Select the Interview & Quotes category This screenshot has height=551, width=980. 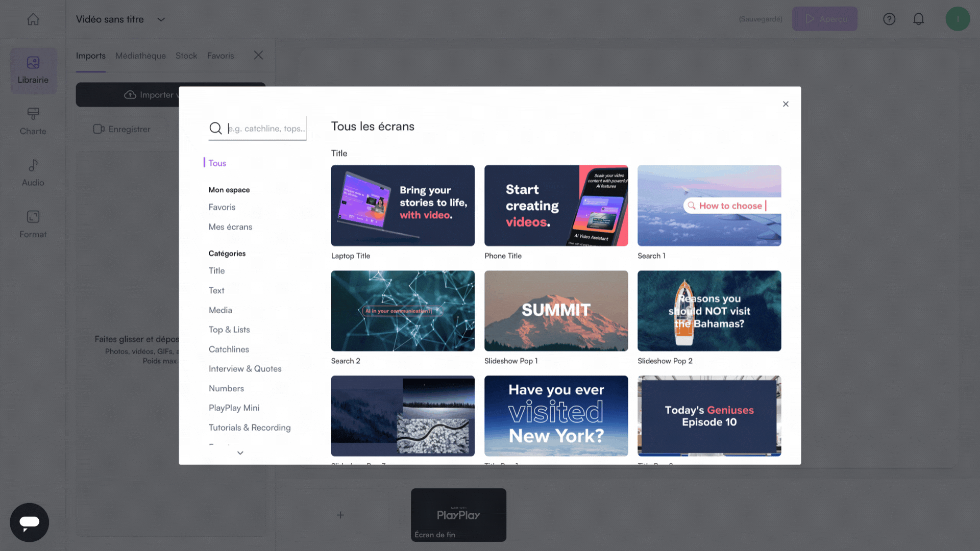coord(245,369)
